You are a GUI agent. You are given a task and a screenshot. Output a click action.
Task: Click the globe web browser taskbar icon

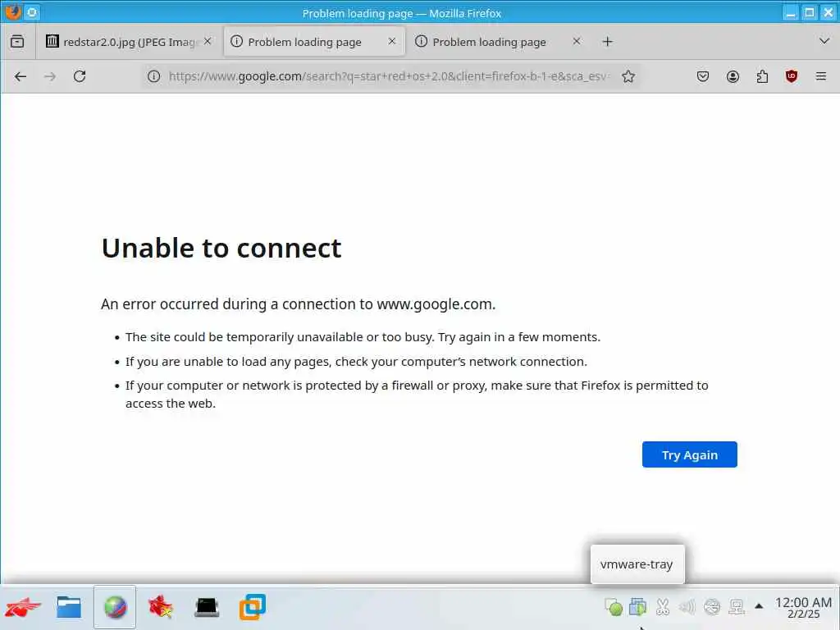[x=115, y=607]
